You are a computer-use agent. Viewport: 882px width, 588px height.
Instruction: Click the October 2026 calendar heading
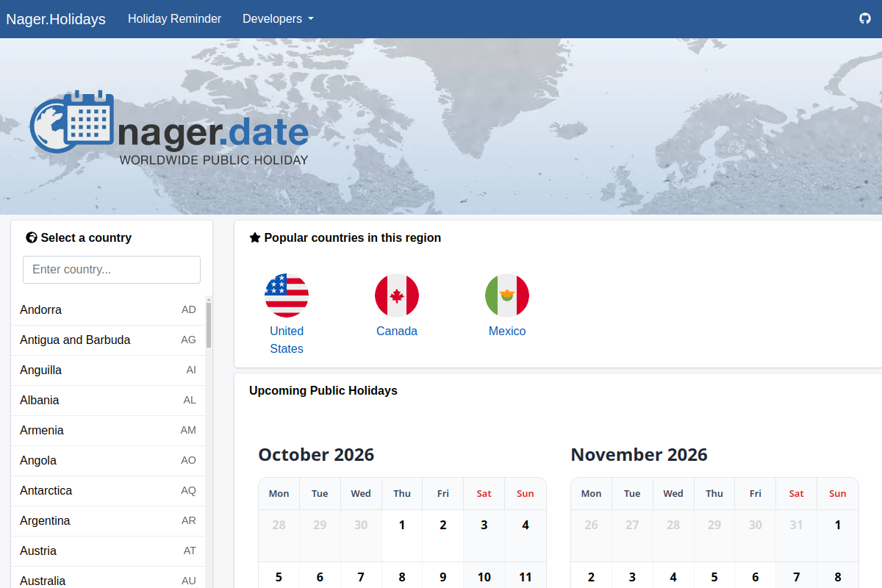coord(316,455)
